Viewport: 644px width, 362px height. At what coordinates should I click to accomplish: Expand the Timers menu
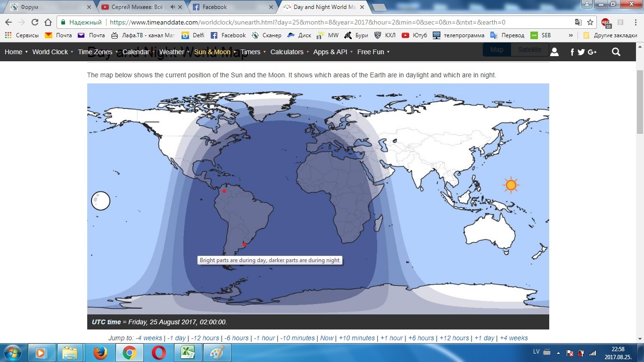coord(253,52)
